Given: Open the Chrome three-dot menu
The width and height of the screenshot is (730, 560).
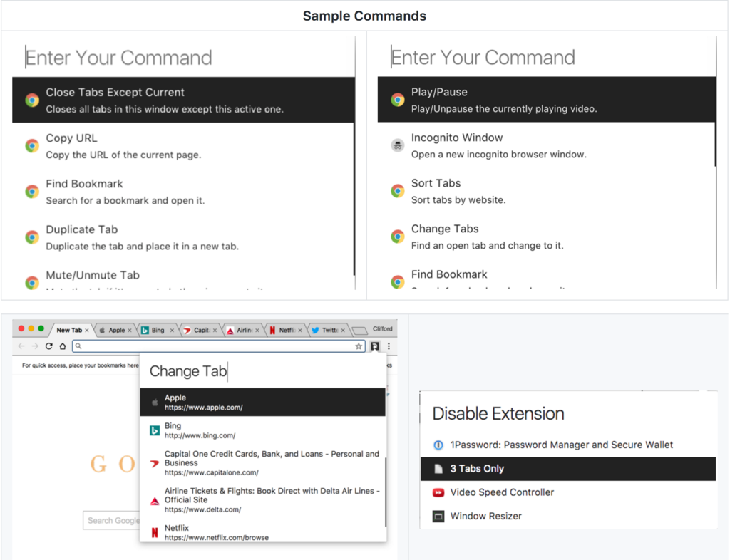Looking at the screenshot, I should pos(389,346).
